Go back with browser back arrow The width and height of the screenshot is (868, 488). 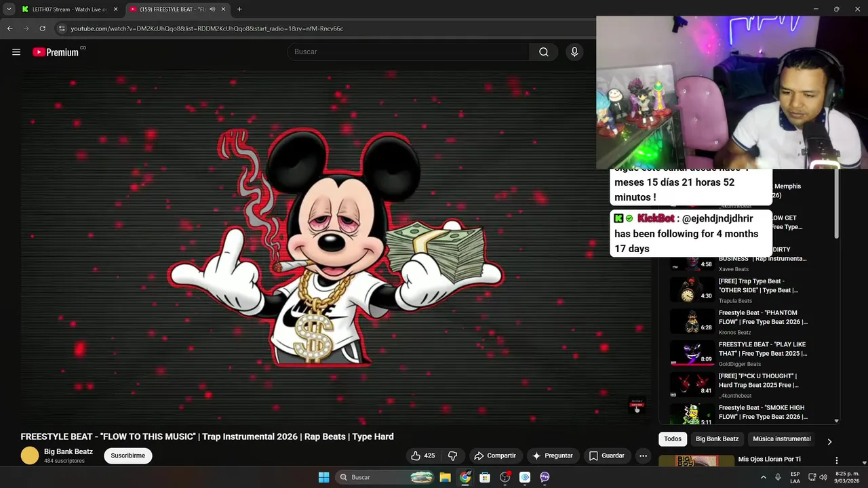point(10,28)
